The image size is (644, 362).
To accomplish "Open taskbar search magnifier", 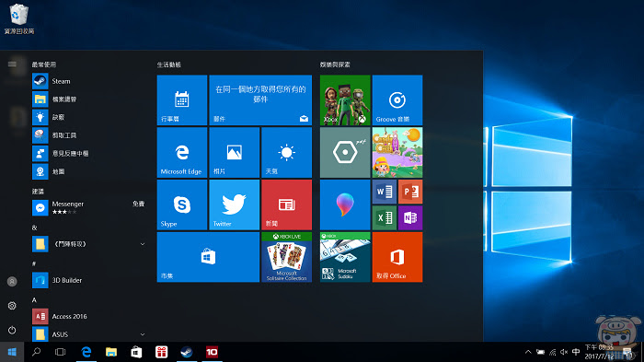I will coord(37,352).
